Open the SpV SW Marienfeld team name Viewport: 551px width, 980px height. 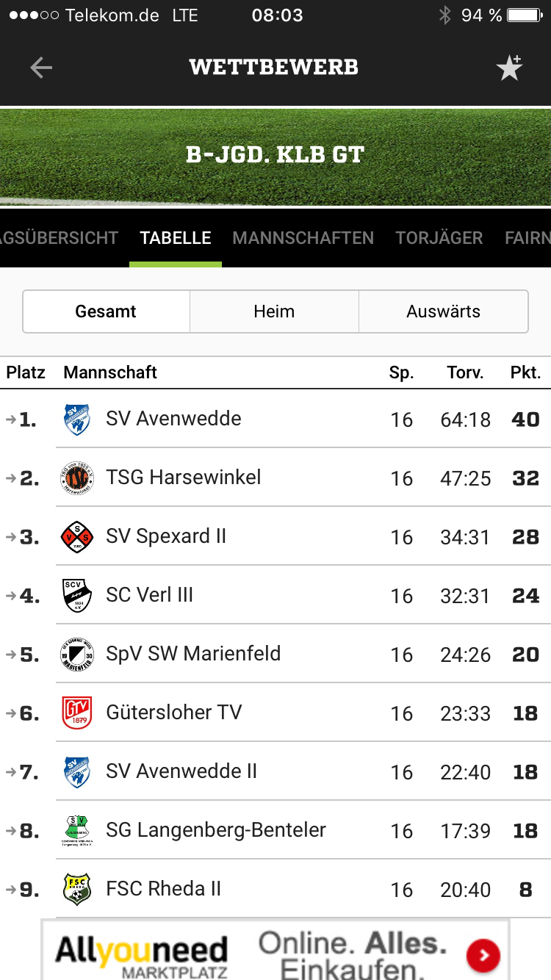click(193, 654)
